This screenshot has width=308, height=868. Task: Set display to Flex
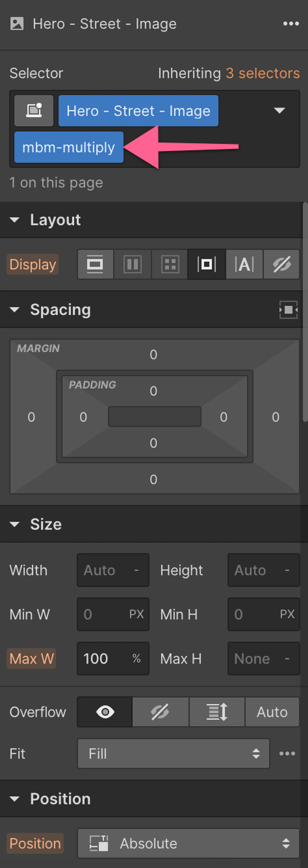(x=133, y=264)
